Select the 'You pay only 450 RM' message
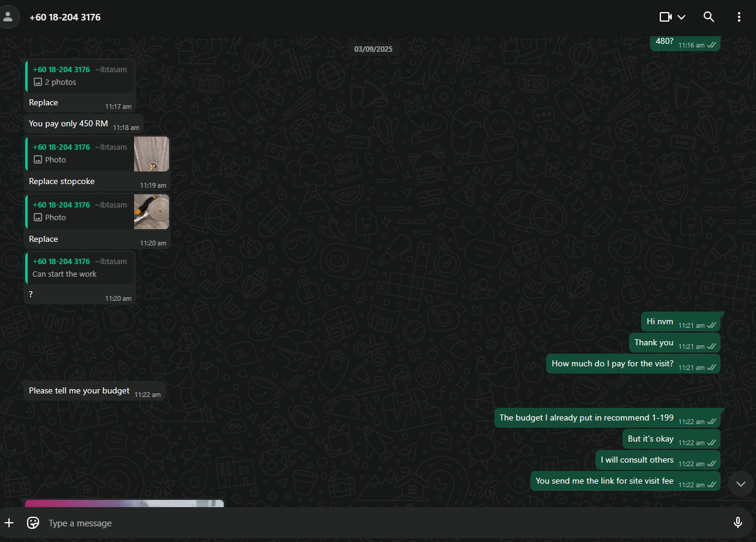The image size is (756, 542). click(x=84, y=124)
